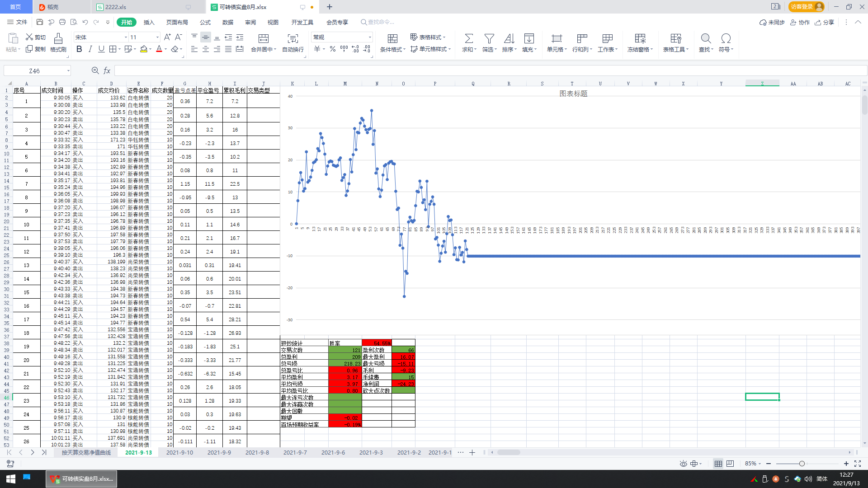The image size is (868, 488).
Task: Open the borders dropdown arrow
Action: coord(119,49)
